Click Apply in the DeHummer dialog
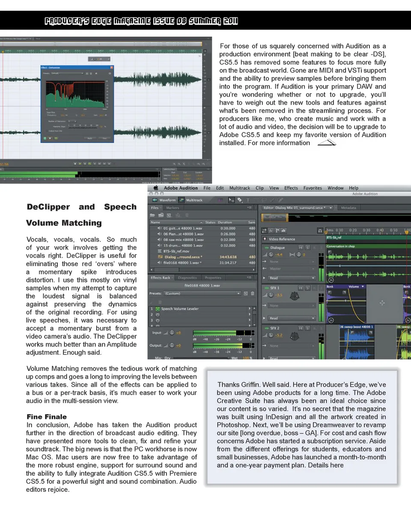This screenshot has height=532, width=411. (x=90, y=138)
